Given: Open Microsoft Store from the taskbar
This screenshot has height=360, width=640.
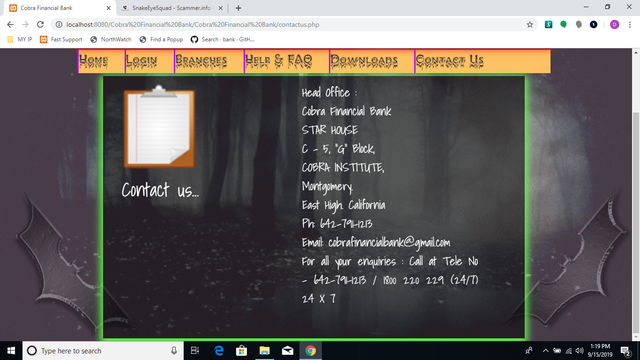Looking at the screenshot, I should pyautogui.click(x=242, y=351).
